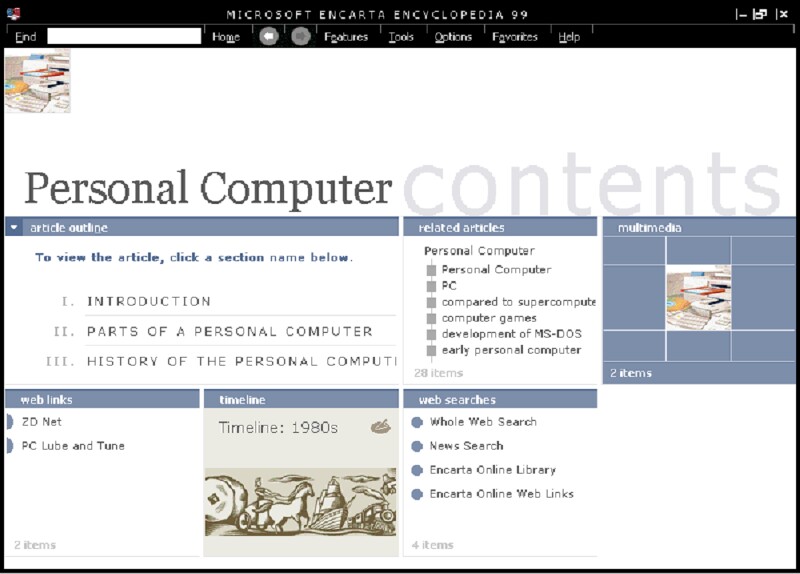The image size is (800, 574).
Task: Click the square bullet beside 'development of MS-DOS'
Action: point(432,335)
